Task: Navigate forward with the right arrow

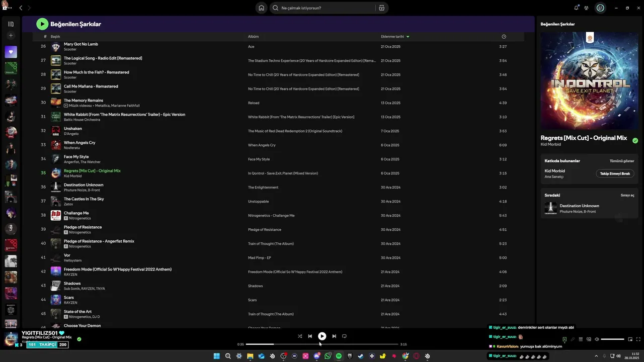Action: (x=29, y=8)
